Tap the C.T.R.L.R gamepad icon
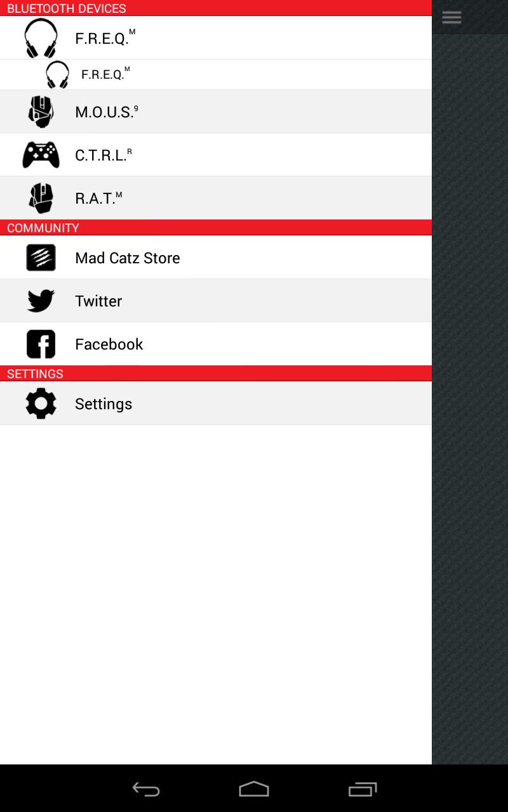The width and height of the screenshot is (508, 812). [41, 155]
